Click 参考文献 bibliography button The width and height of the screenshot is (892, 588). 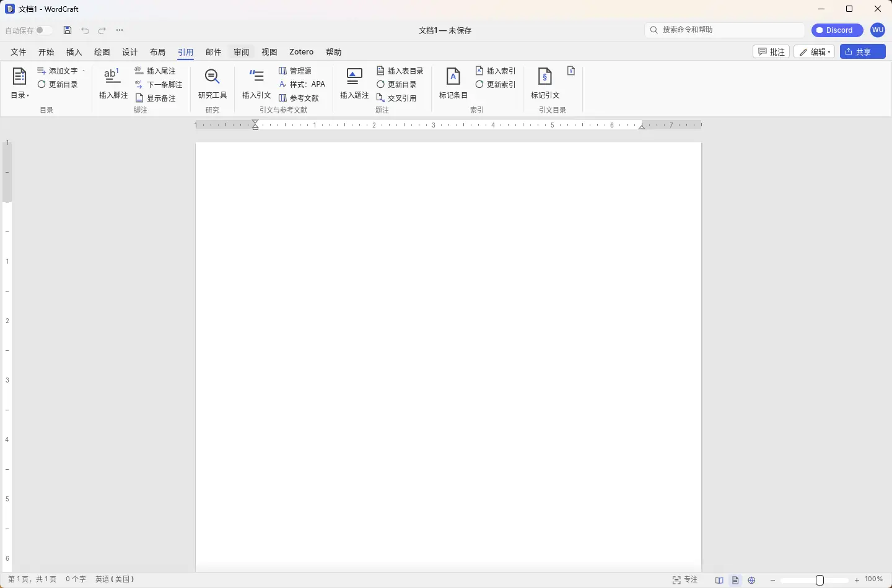(299, 98)
